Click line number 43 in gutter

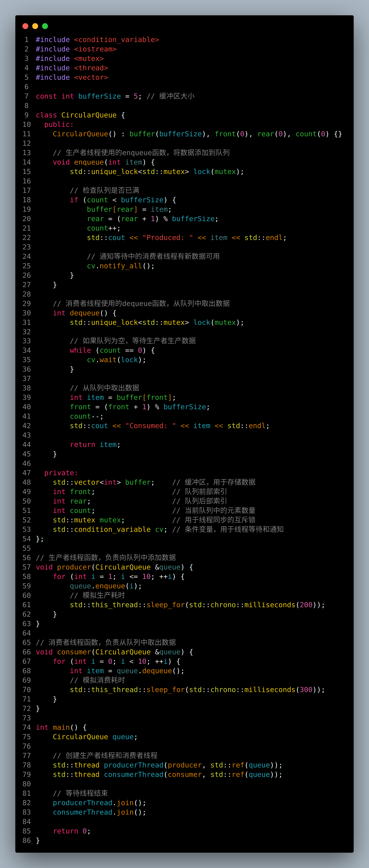(x=27, y=436)
